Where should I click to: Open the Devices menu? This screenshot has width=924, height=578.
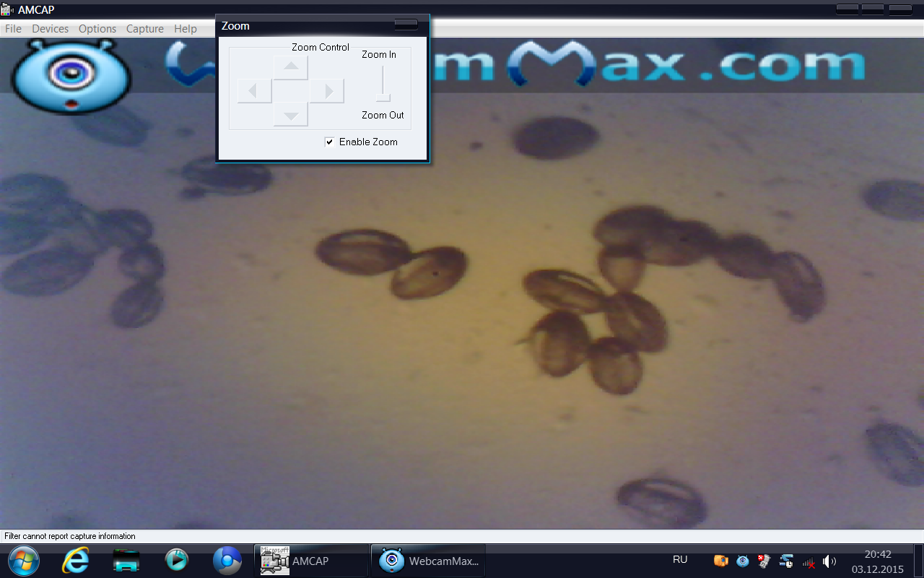(50, 29)
